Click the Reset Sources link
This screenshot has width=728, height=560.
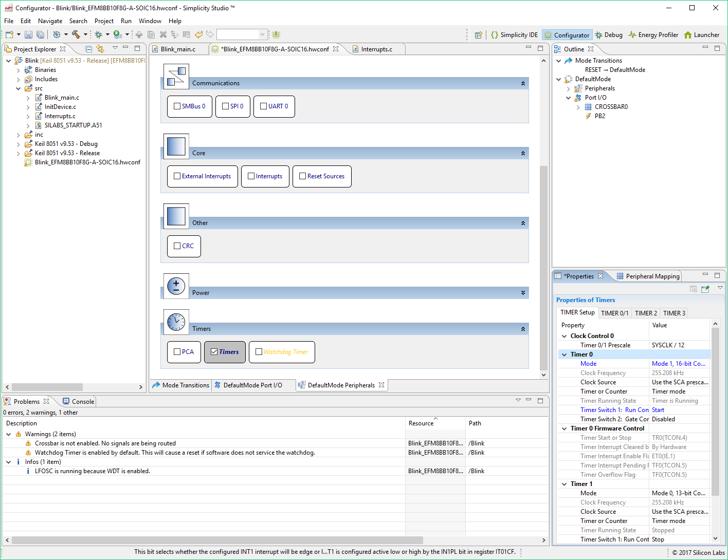coord(325,176)
